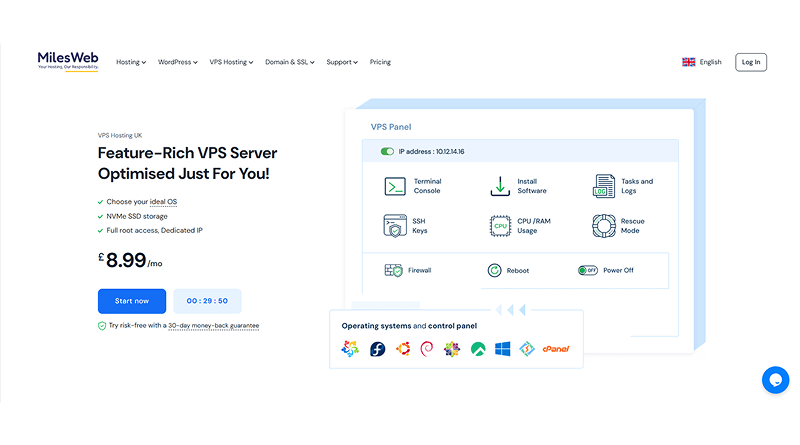Open the Support dropdown
The width and height of the screenshot is (800, 445).
click(342, 62)
